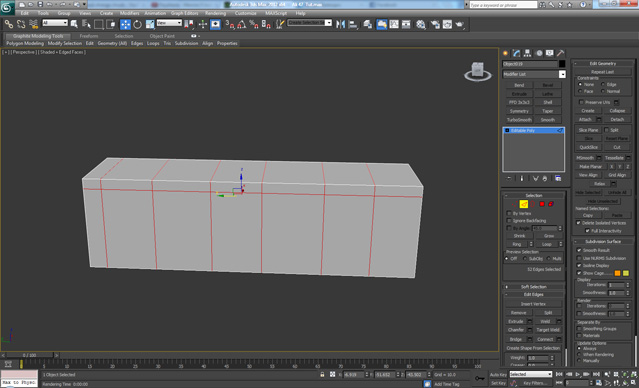Open the Create command panel tab
The width and height of the screenshot is (639, 388).
506,53
